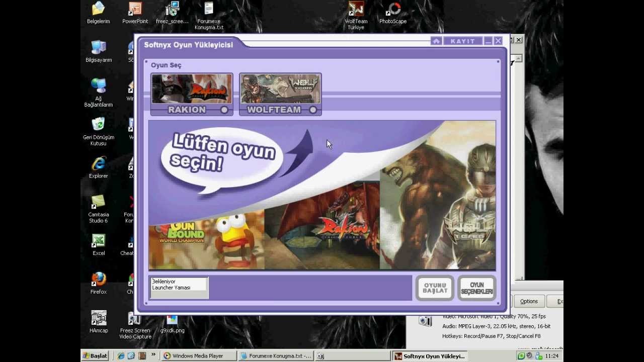
Task: Select the g9xdk.png desktop file
Action: tap(172, 324)
